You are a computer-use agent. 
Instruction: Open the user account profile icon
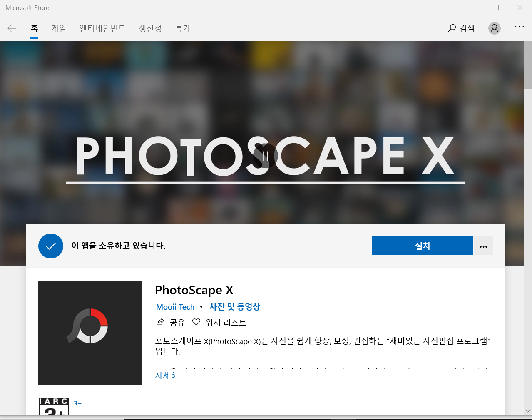pyautogui.click(x=495, y=28)
